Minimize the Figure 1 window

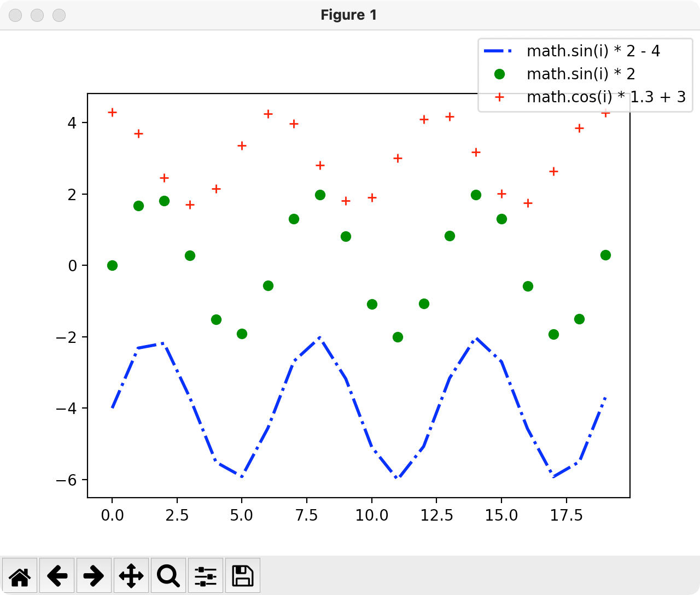pos(37,15)
